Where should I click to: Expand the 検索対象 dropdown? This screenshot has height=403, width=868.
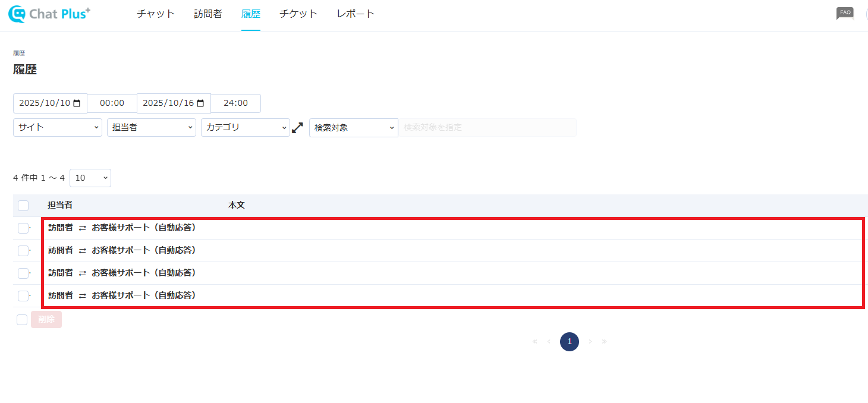[x=353, y=128]
